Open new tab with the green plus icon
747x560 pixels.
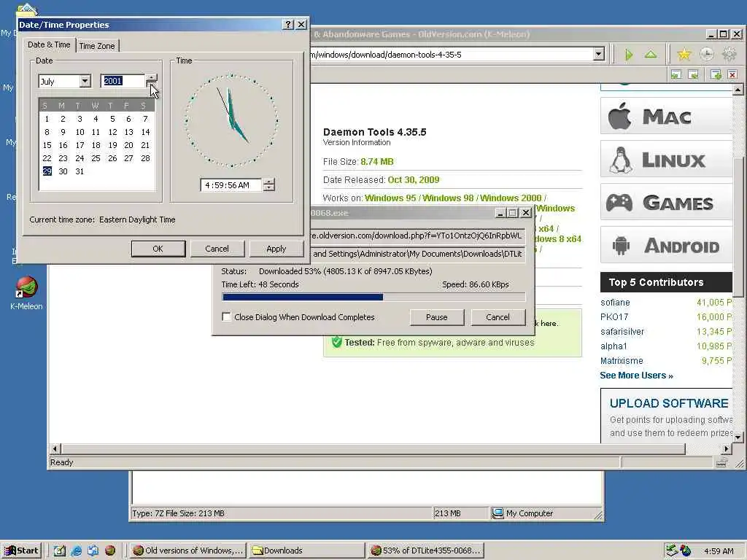coord(716,74)
